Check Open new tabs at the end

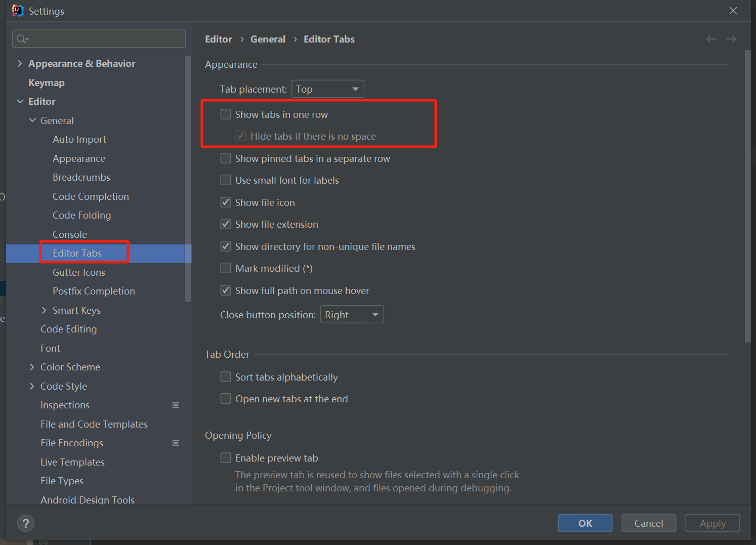pos(226,399)
